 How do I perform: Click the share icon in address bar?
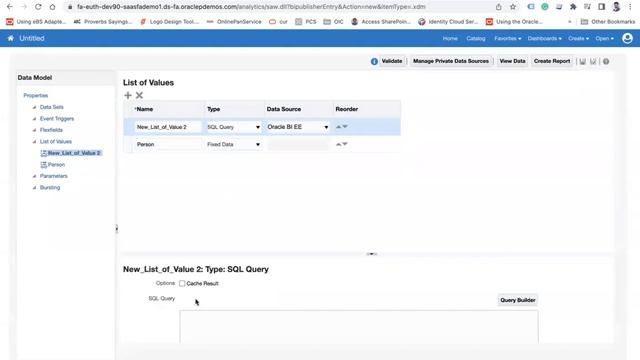pyautogui.click(x=499, y=7)
